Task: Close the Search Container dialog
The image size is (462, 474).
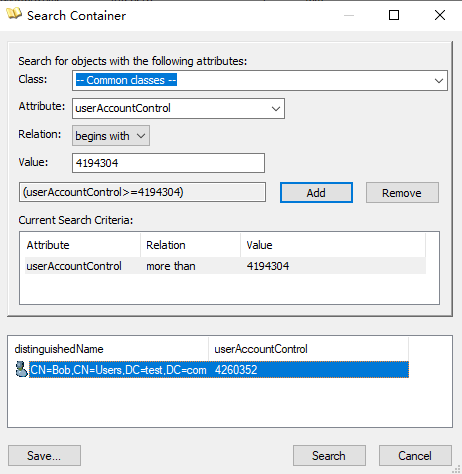Action: coord(440,15)
